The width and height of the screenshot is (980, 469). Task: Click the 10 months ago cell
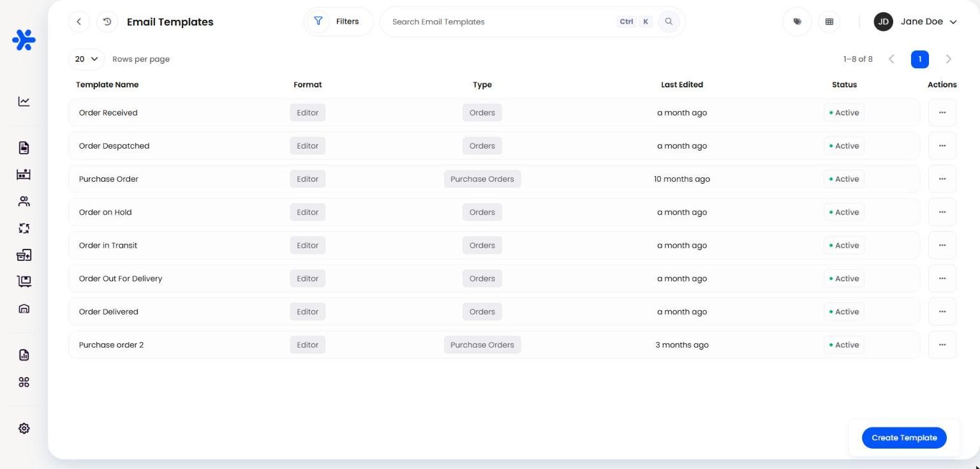pos(682,179)
